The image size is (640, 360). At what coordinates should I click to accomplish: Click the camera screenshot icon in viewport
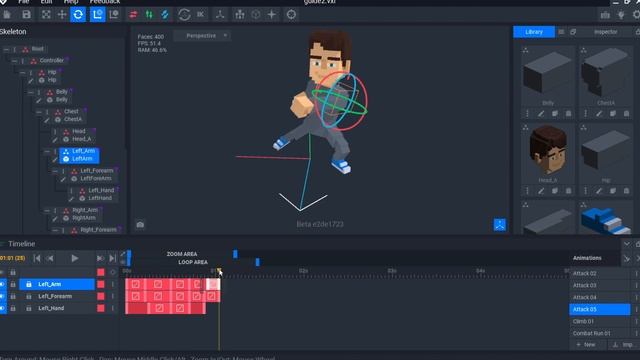(x=140, y=224)
